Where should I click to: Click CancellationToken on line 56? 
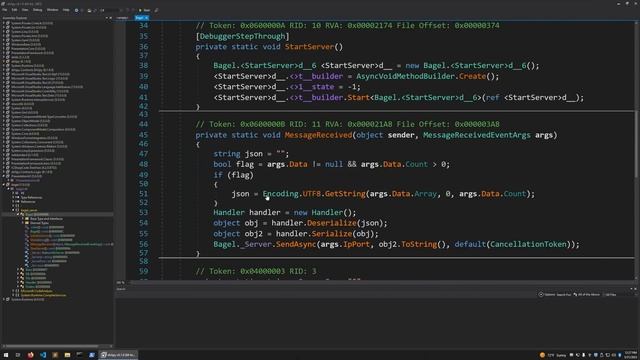(528, 244)
